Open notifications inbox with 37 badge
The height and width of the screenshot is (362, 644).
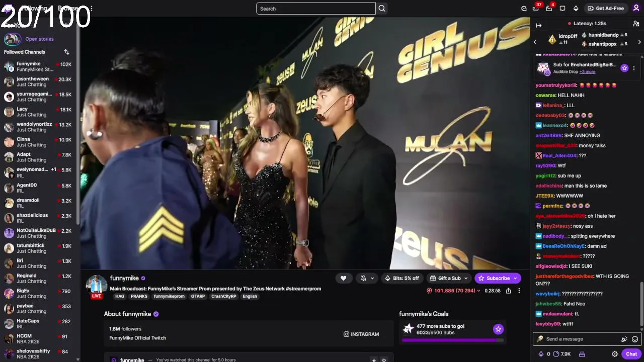[536, 9]
